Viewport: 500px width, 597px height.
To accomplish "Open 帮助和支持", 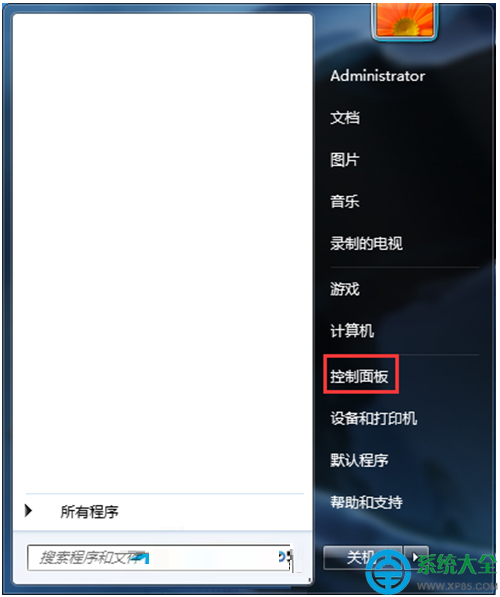I will 366,502.
